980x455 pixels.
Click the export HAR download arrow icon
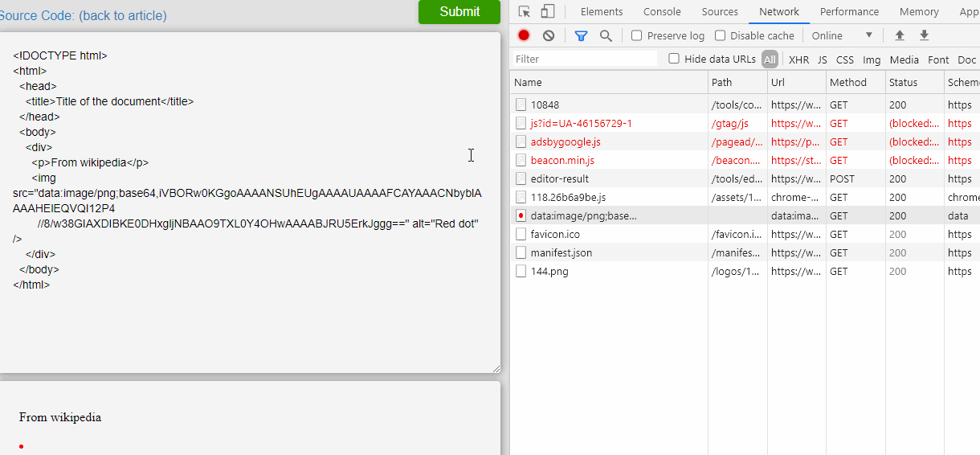pos(925,35)
